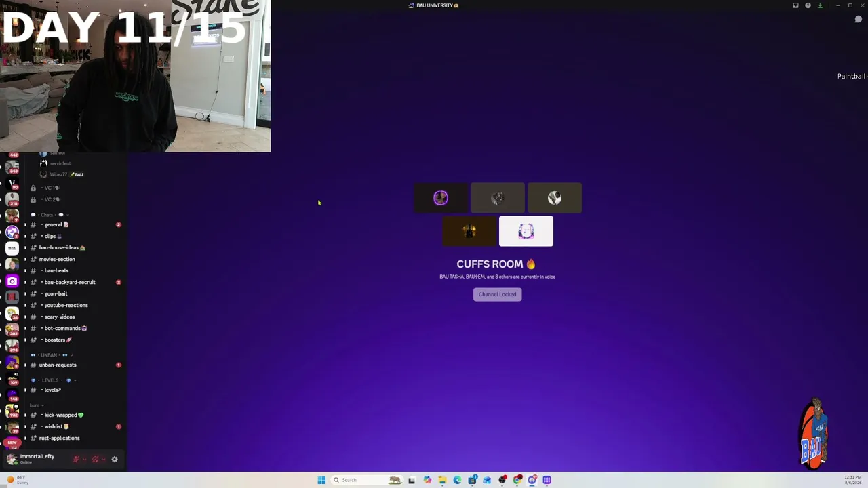Viewport: 868px width, 488px height.
Task: Open the weather widget on taskbar
Action: [x=18, y=480]
